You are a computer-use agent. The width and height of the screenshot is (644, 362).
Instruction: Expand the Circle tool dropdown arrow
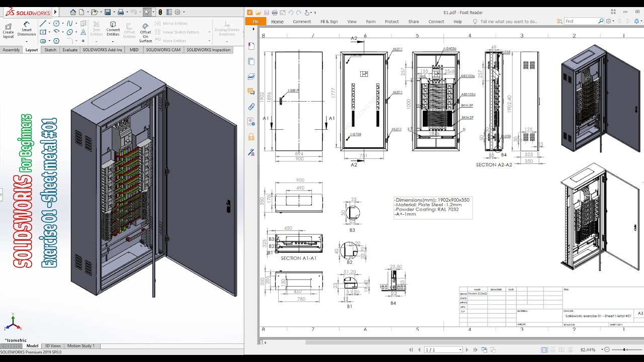click(63, 23)
